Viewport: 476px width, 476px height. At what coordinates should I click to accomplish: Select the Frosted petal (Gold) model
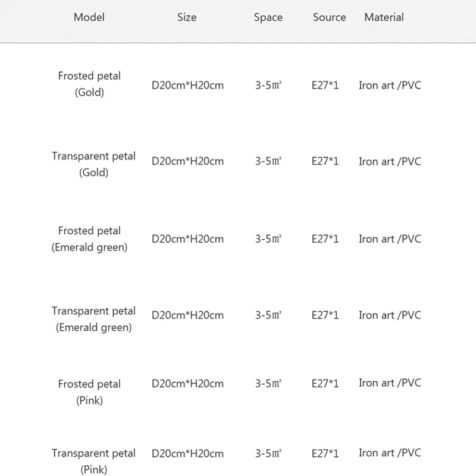tap(89, 84)
